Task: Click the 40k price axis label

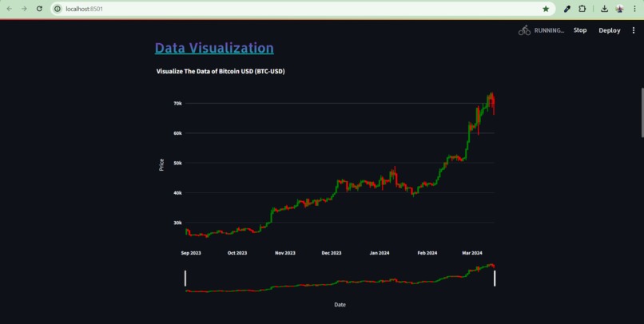Action: click(178, 193)
